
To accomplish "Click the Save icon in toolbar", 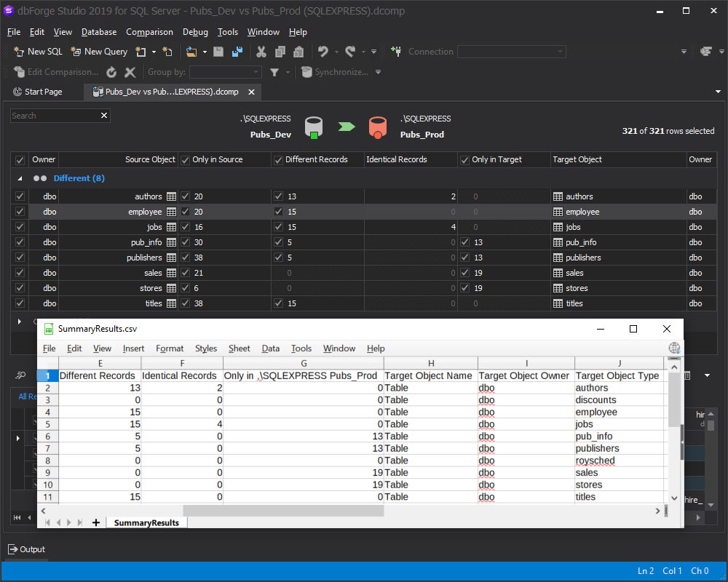I will tap(218, 52).
